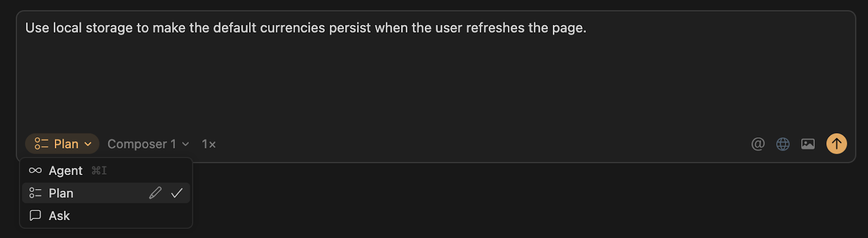This screenshot has height=238, width=868.
Task: Collapse the Plan mode dropdown chevron
Action: click(88, 144)
